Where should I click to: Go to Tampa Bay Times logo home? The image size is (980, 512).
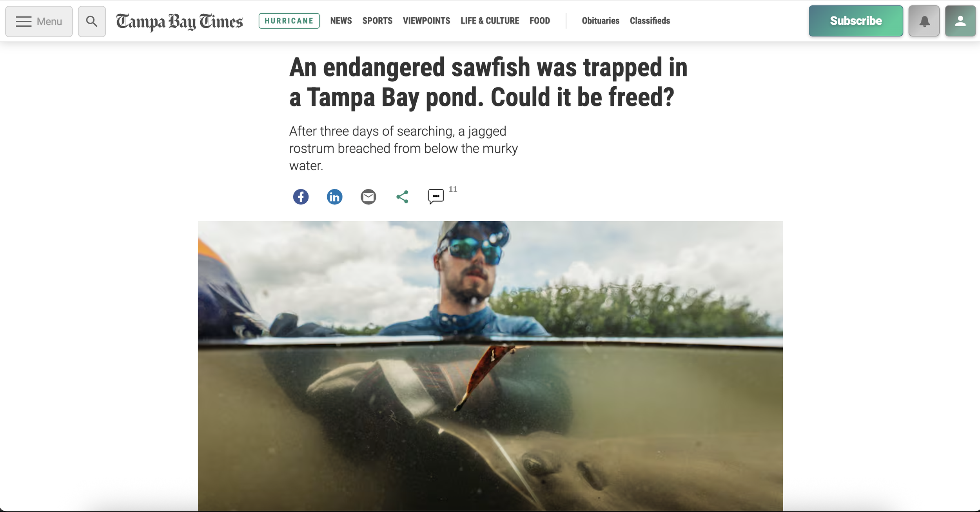point(180,22)
